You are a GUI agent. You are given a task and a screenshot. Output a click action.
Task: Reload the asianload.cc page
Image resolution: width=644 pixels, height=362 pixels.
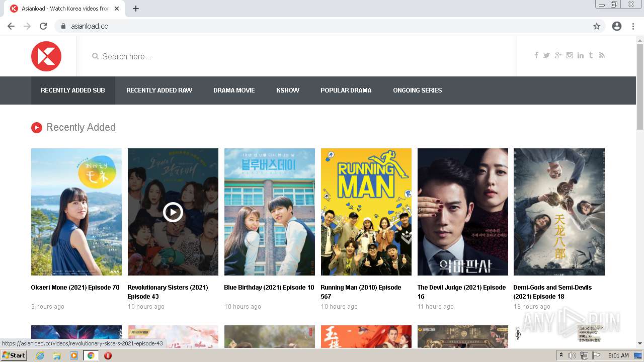[43, 26]
